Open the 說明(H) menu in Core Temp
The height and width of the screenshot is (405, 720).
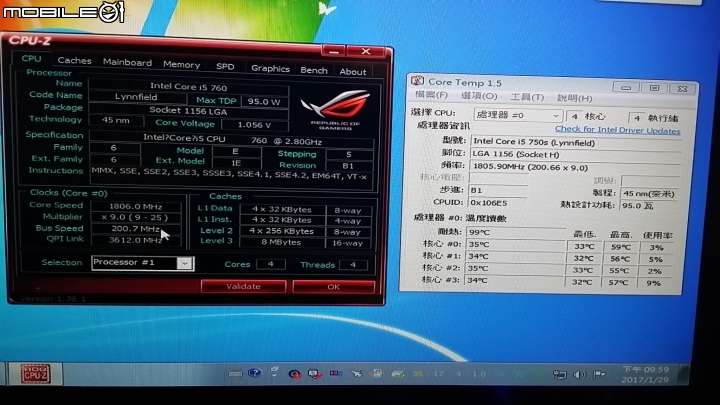pos(574,98)
